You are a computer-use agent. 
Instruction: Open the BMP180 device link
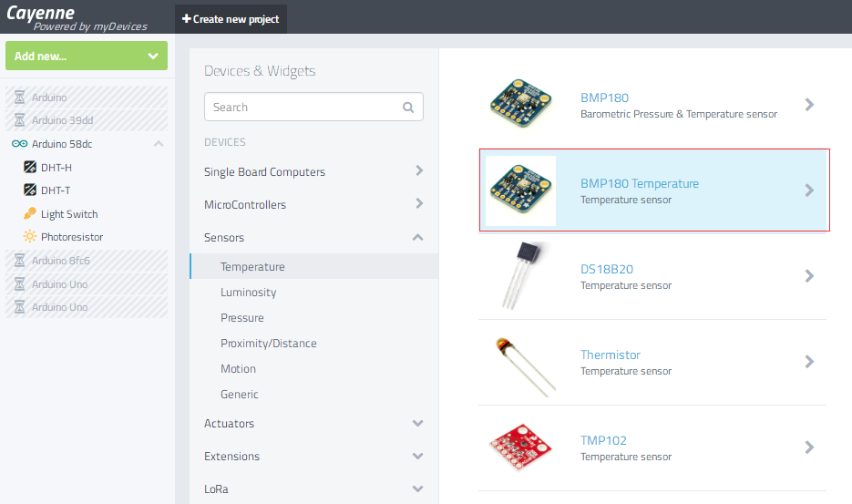tap(604, 98)
